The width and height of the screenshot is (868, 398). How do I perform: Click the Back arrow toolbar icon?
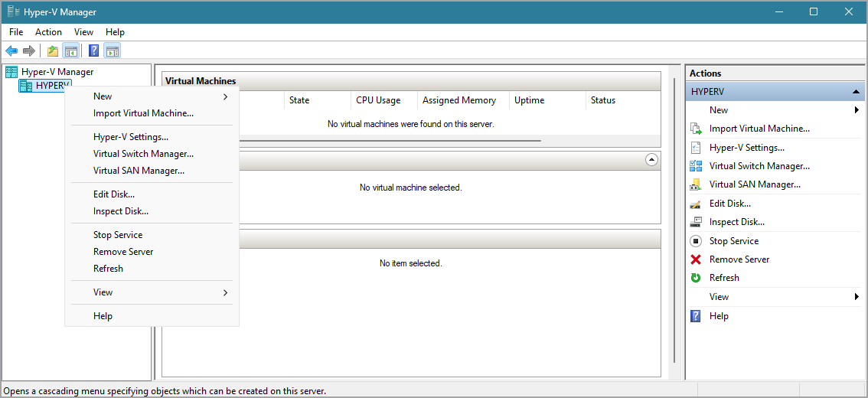coord(11,51)
